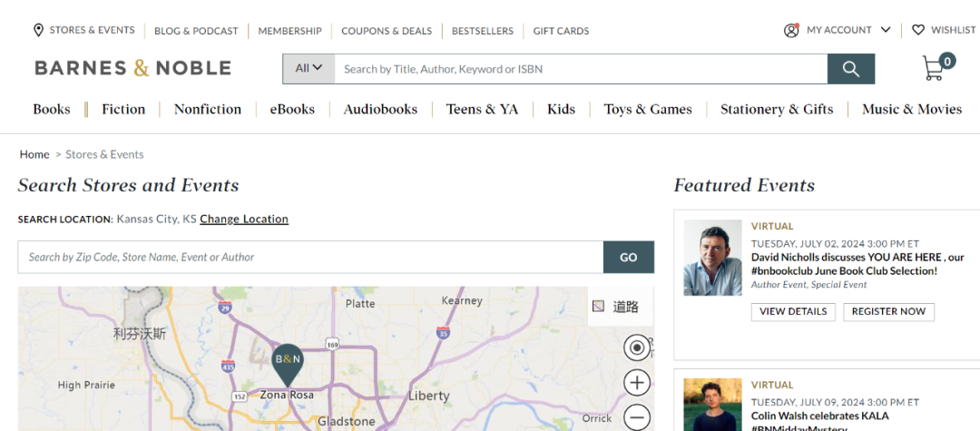Click the Barnes & Noble logo

click(x=132, y=68)
